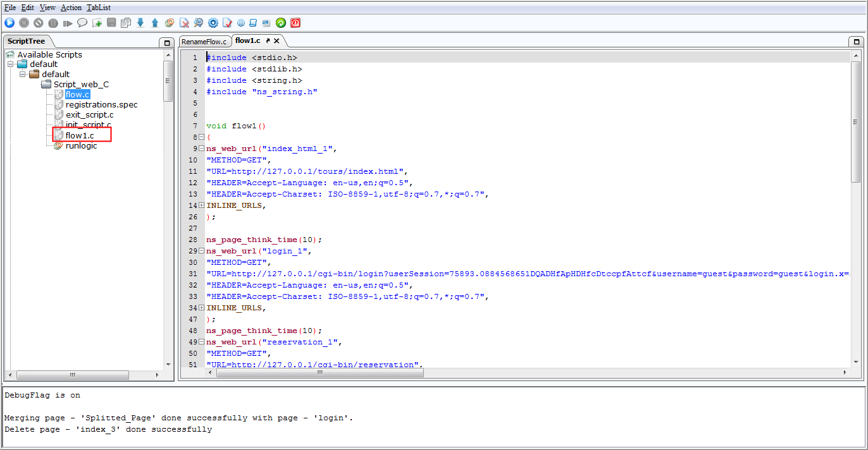Click the red power icon

(x=295, y=23)
